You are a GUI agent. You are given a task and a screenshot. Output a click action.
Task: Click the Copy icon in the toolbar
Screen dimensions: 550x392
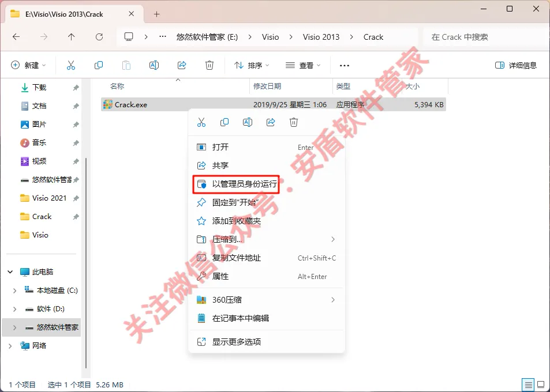(x=99, y=65)
